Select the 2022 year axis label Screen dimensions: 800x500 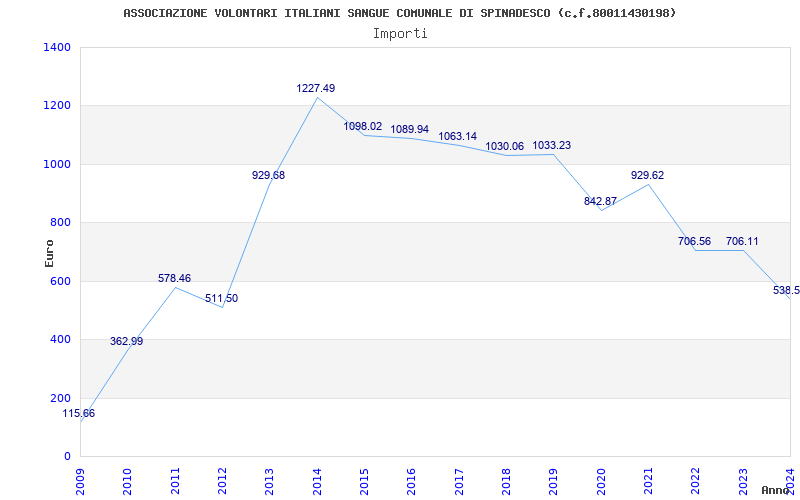tap(696, 481)
